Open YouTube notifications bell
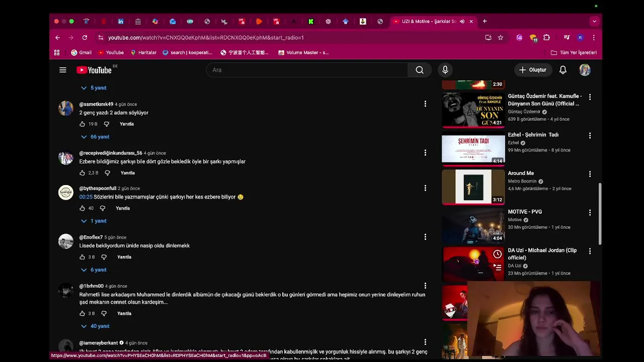644x362 pixels. 563,70
